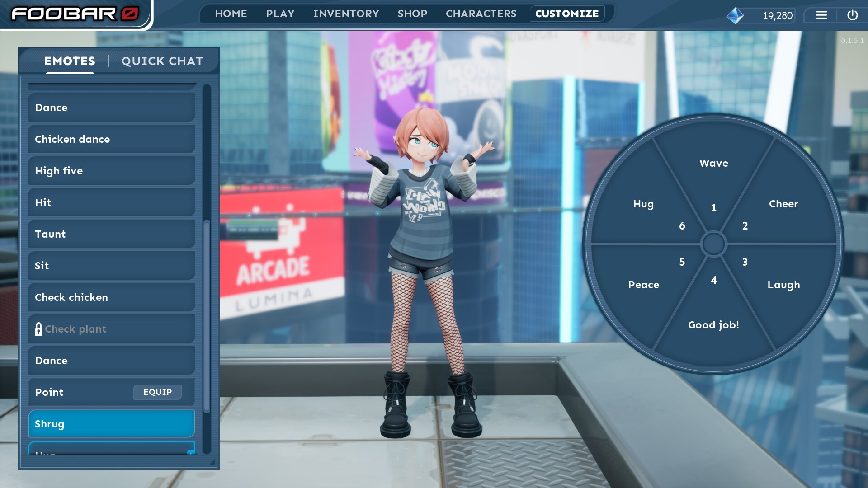The width and height of the screenshot is (868, 488).
Task: Click the Good job! wheel segment
Action: click(x=713, y=324)
